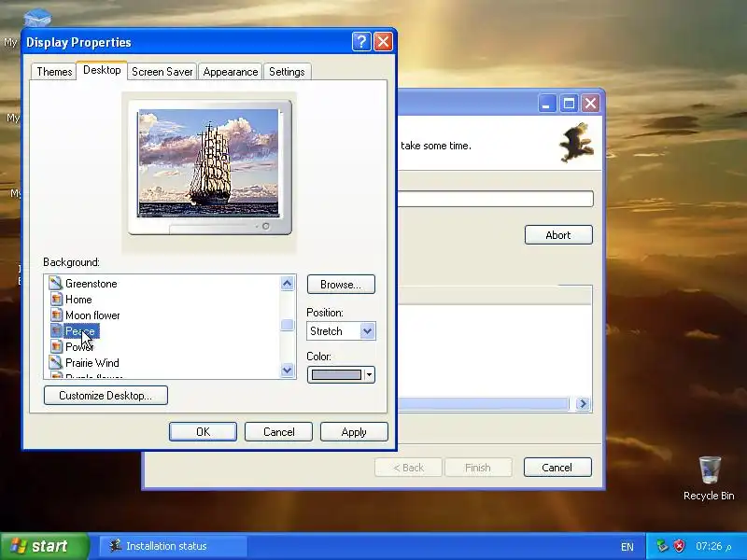Go to the Appearance tab
This screenshot has width=747, height=560.
[x=230, y=72]
